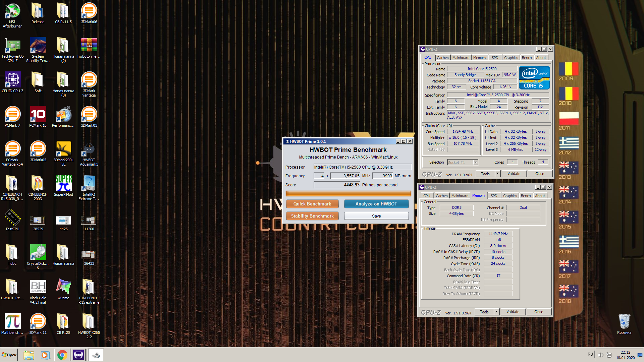Open PCMark Vantage x64 shortcut

12,153
